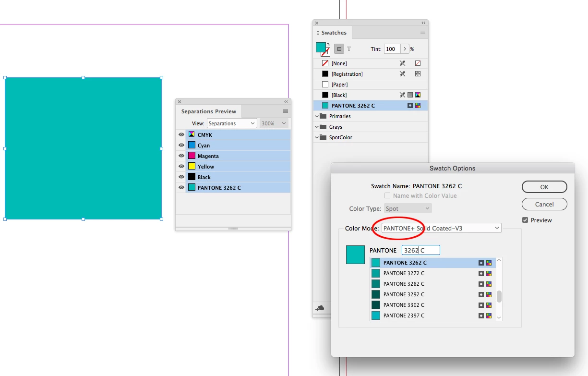This screenshot has width=588, height=376.
Task: Toggle visibility of PANTONE 3262 C separation
Action: [x=181, y=188]
